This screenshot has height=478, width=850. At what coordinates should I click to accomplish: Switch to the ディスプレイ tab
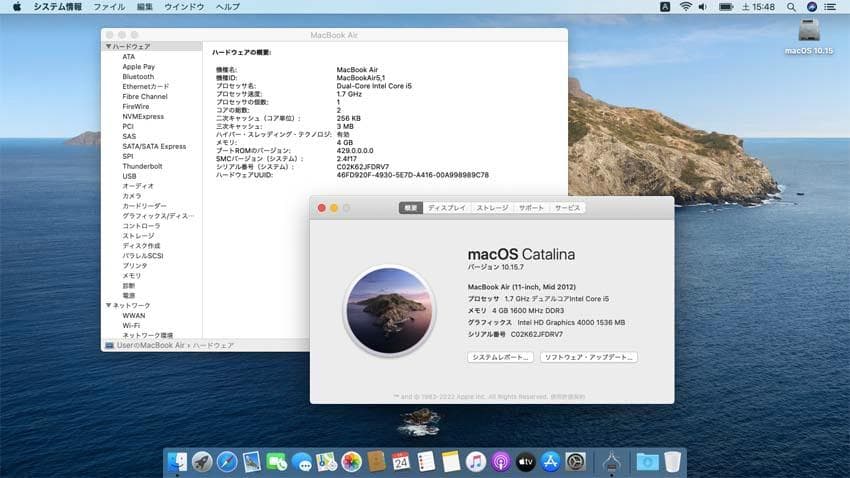click(447, 208)
